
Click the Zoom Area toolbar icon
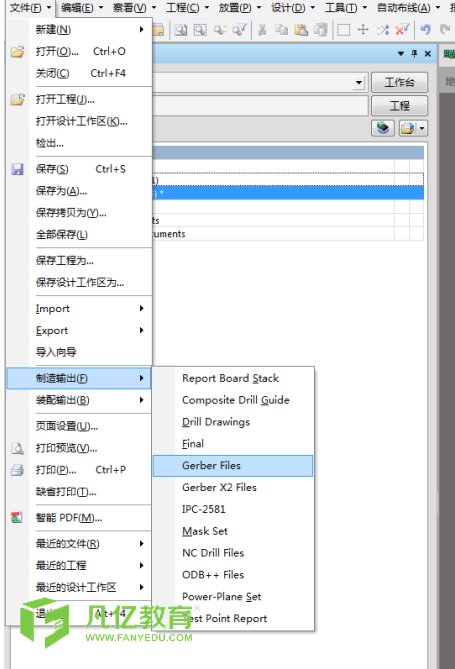tap(200, 29)
